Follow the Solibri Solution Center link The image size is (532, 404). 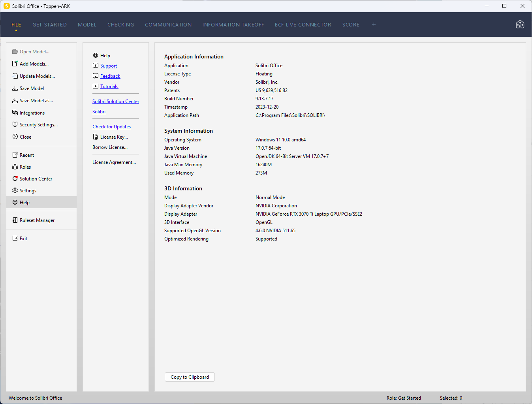point(116,101)
